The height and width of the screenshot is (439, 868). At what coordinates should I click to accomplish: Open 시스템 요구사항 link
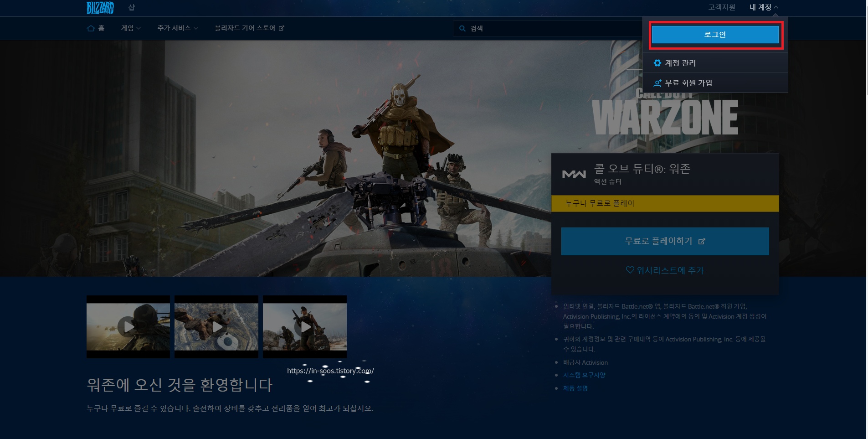click(x=584, y=375)
